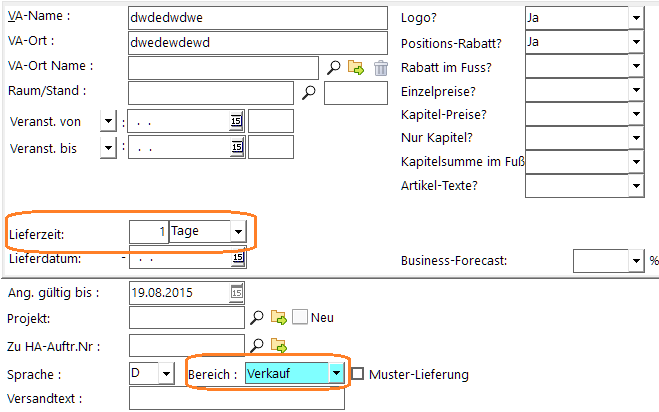Click the magnifier icon beside VA-Ort Name

coord(335,67)
